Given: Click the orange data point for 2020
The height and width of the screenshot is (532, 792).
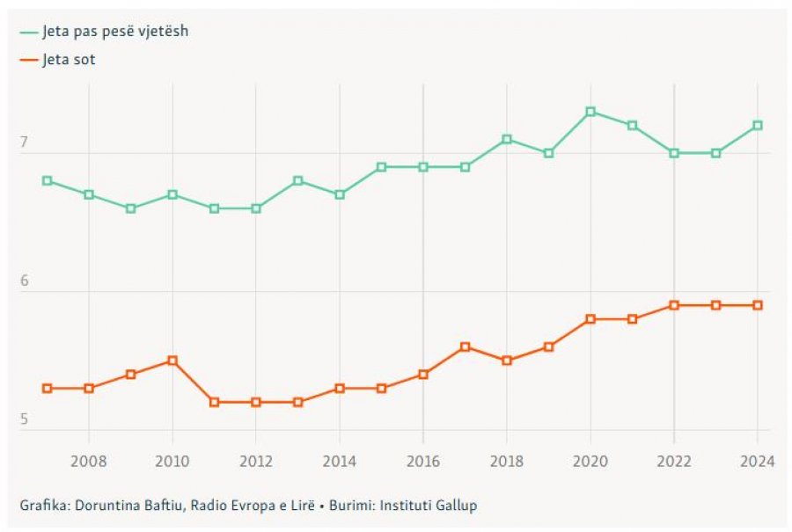Looking at the screenshot, I should point(590,319).
